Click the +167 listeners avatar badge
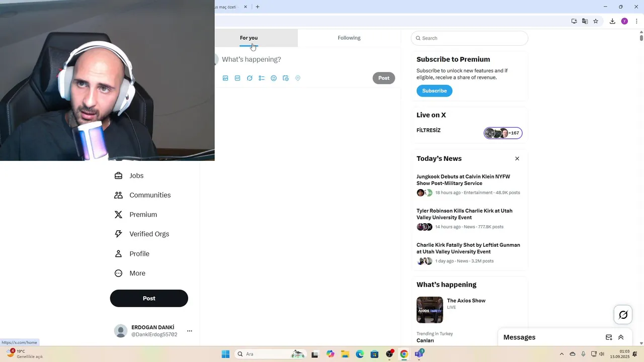The height and width of the screenshot is (362, 644). click(x=503, y=133)
